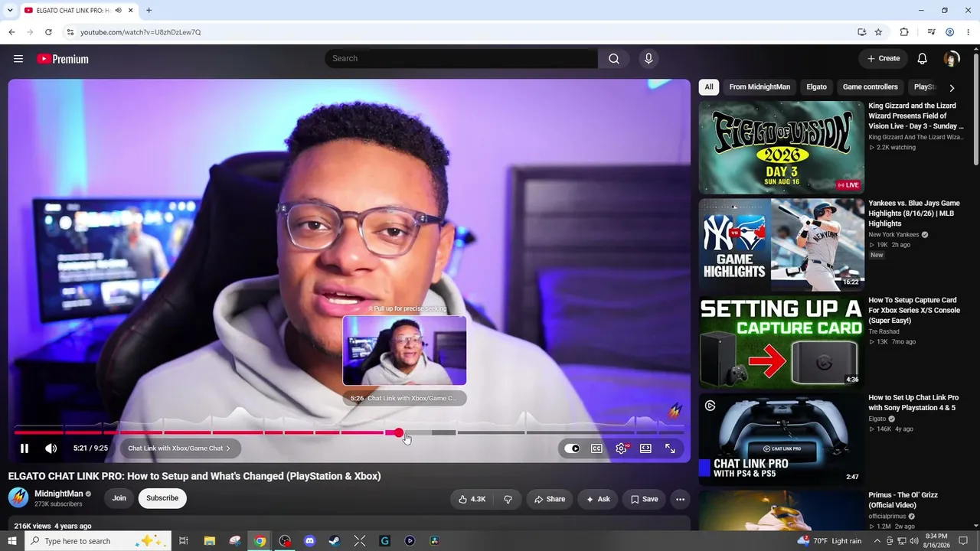Mute the video volume
The image size is (980, 551).
(x=51, y=448)
